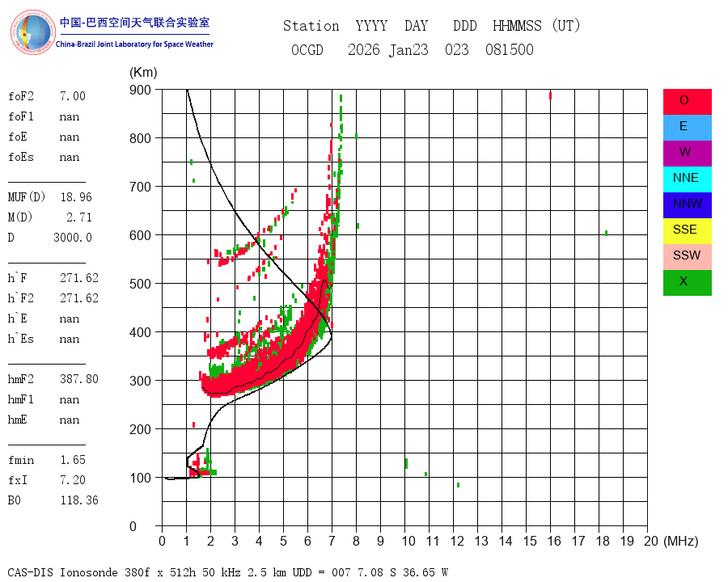Click the Station header label
The width and height of the screenshot is (728, 582).
coord(311,26)
